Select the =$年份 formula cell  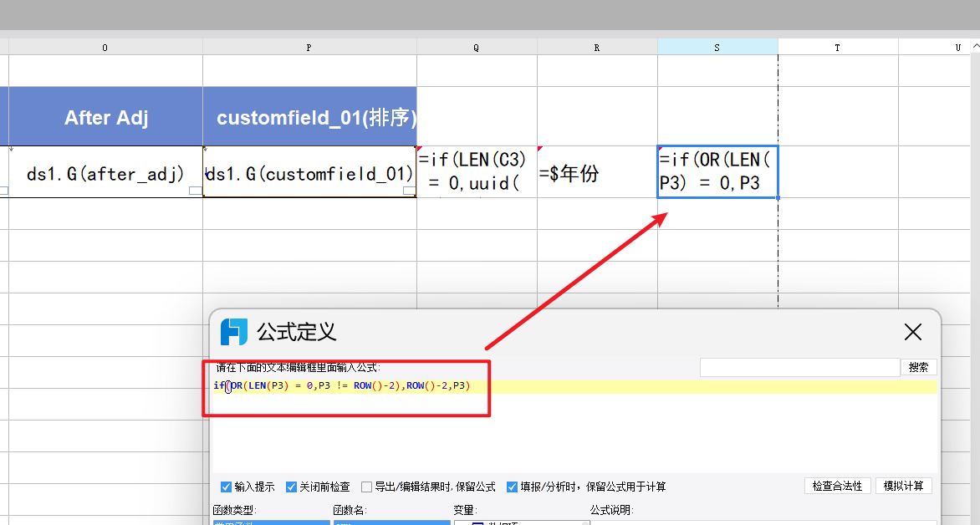597,173
